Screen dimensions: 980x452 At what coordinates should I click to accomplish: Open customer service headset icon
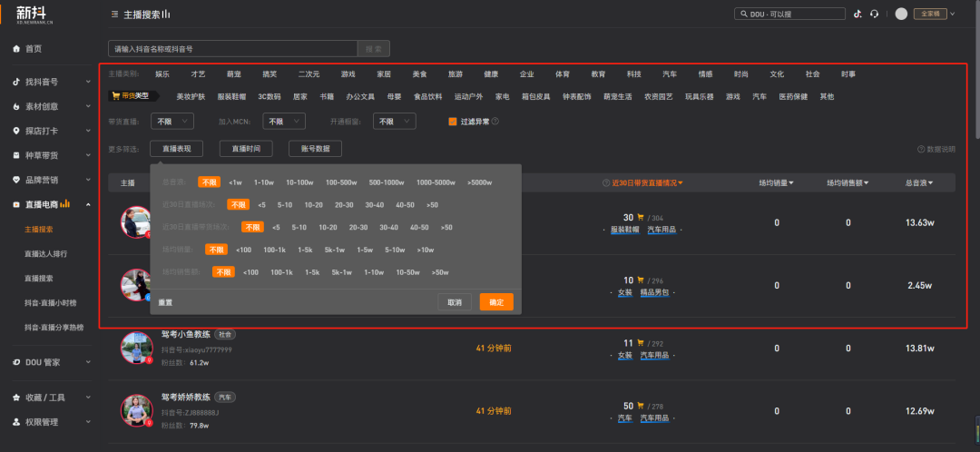[x=875, y=14]
